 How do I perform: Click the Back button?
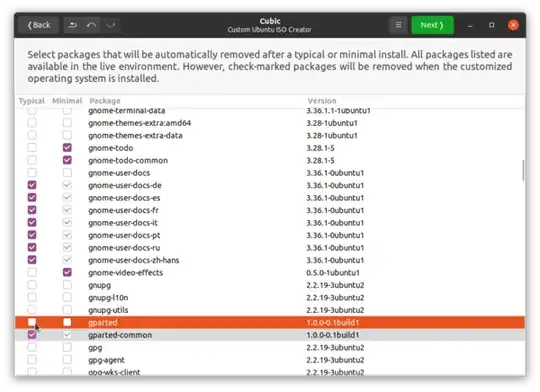click(39, 25)
